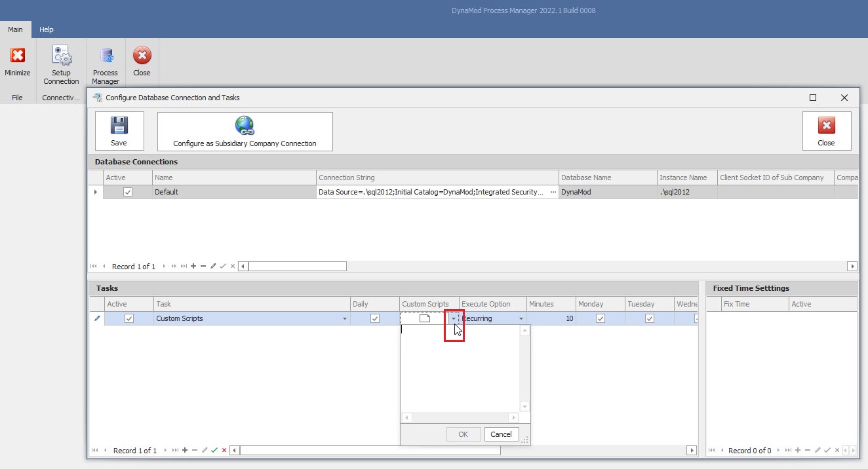
Task: Save the connection configuration with floppy icon
Action: pyautogui.click(x=119, y=131)
